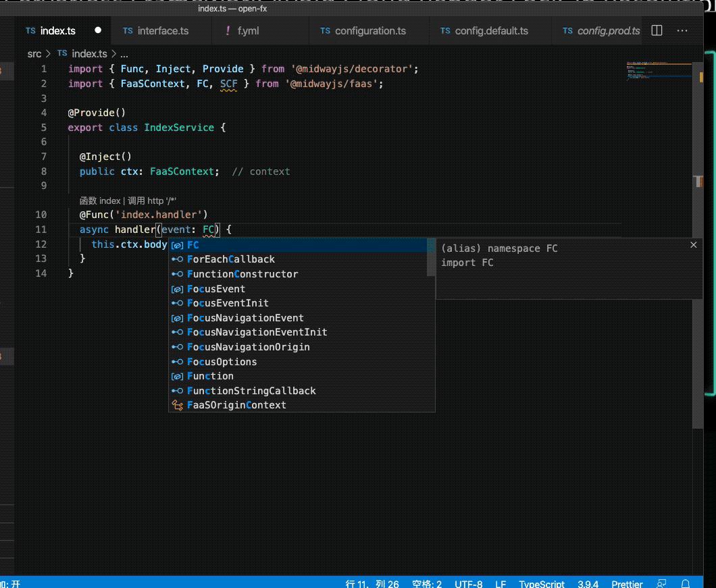Choose ForEachCallback from autocomplete list

[x=231, y=259]
